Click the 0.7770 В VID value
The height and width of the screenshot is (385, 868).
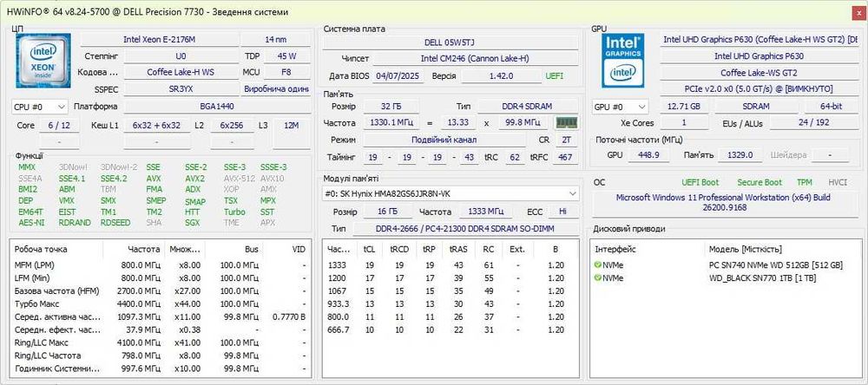[289, 317]
